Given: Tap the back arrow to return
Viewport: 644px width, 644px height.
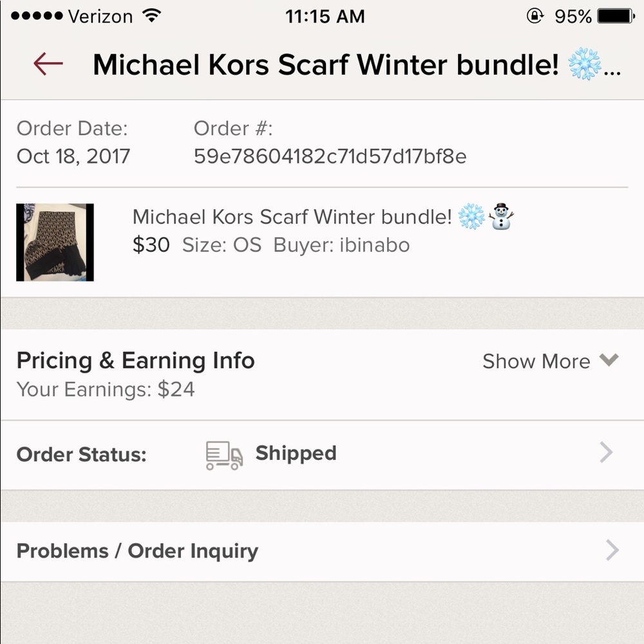Looking at the screenshot, I should pos(46,64).
